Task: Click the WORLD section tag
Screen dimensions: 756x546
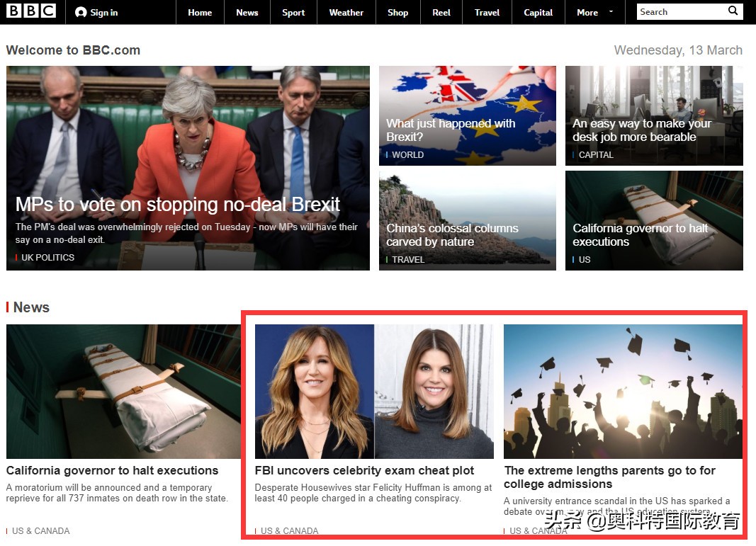Action: pos(407,154)
